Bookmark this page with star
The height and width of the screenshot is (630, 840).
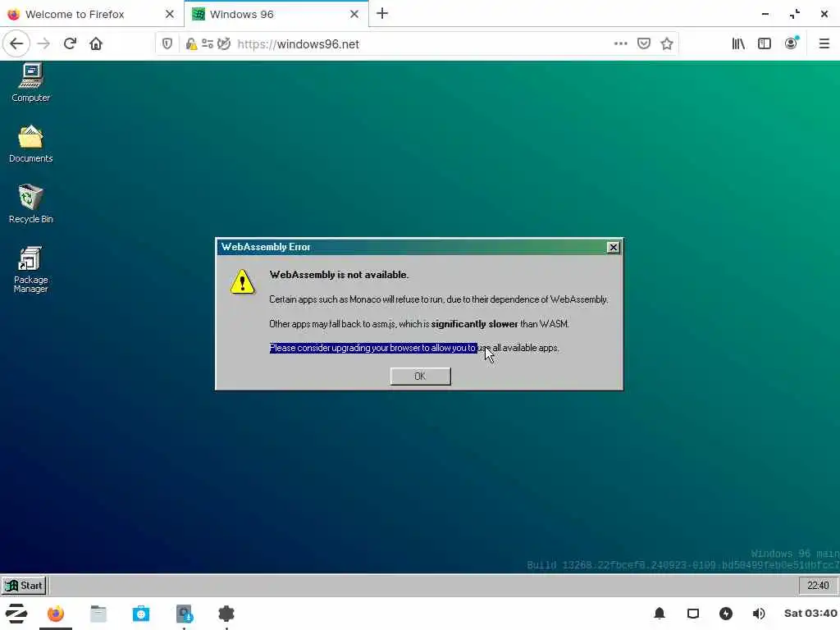coord(666,44)
